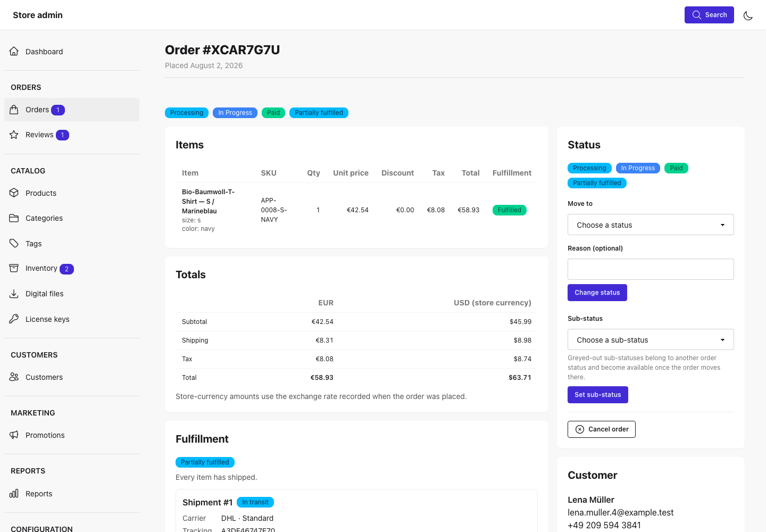
Task: Click the In Progress badge in Status panel
Action: [638, 168]
